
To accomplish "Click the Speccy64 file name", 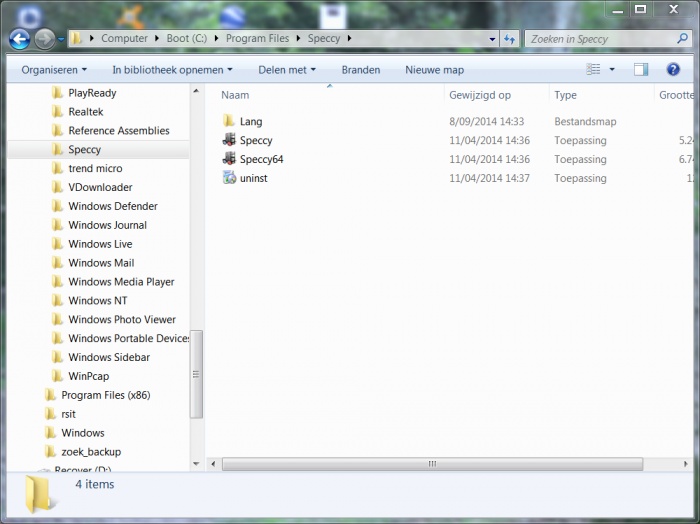I will (262, 159).
